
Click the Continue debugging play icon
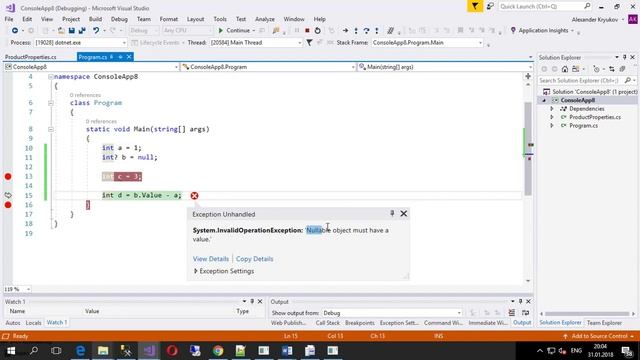[x=221, y=30]
